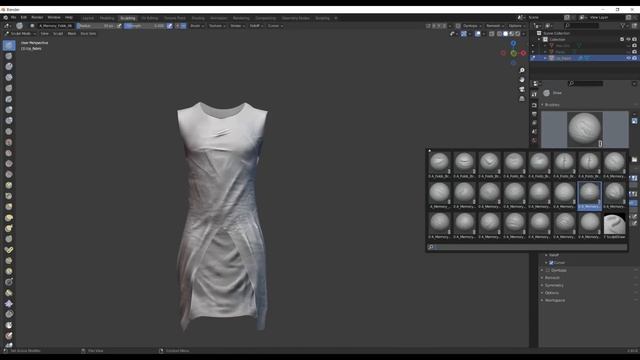
Task: Open the Cursor settings dropdown
Action: coord(275,26)
